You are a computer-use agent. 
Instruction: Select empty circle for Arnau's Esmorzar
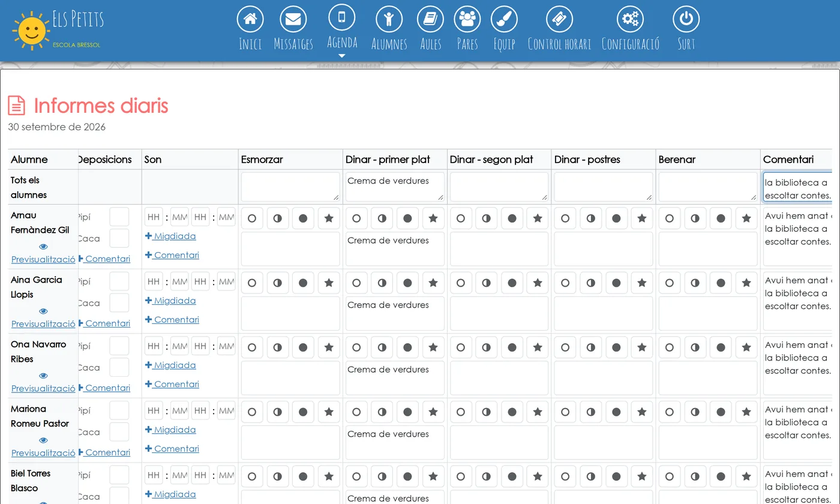click(x=252, y=218)
